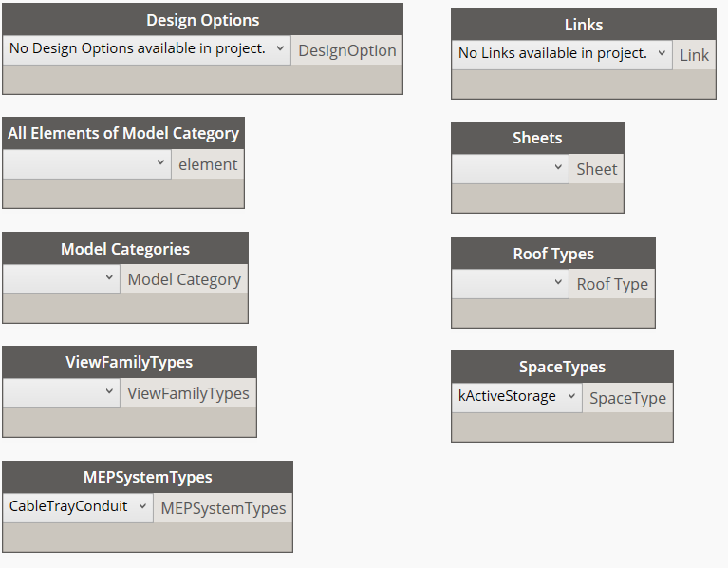Click the MEPSystemTypes output port
The width and height of the screenshot is (728, 568).
click(x=223, y=508)
